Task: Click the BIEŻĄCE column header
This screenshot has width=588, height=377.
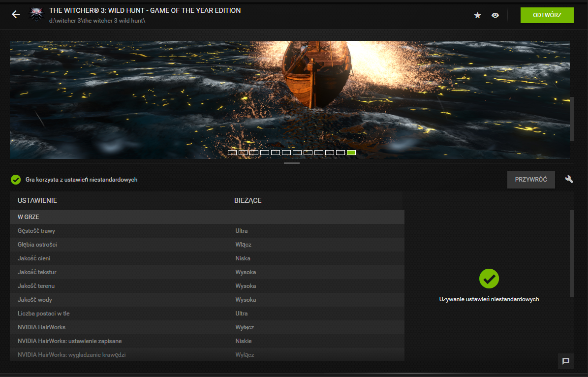Action: (x=248, y=200)
